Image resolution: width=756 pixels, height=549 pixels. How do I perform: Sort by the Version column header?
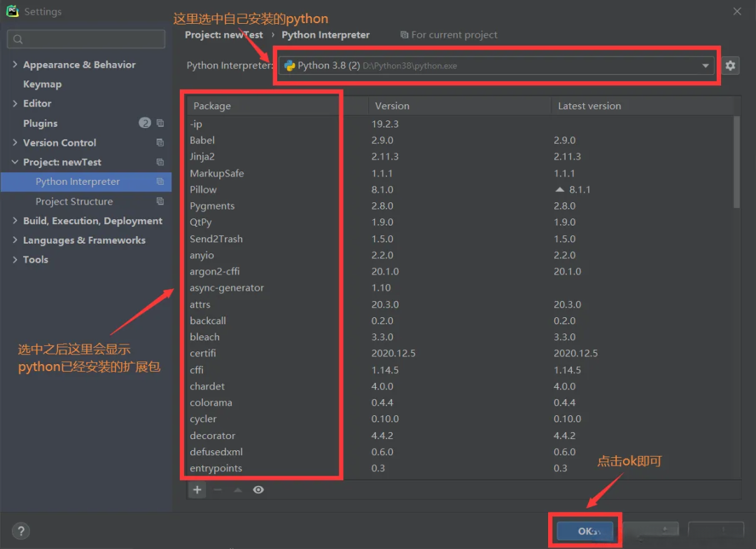click(459, 106)
